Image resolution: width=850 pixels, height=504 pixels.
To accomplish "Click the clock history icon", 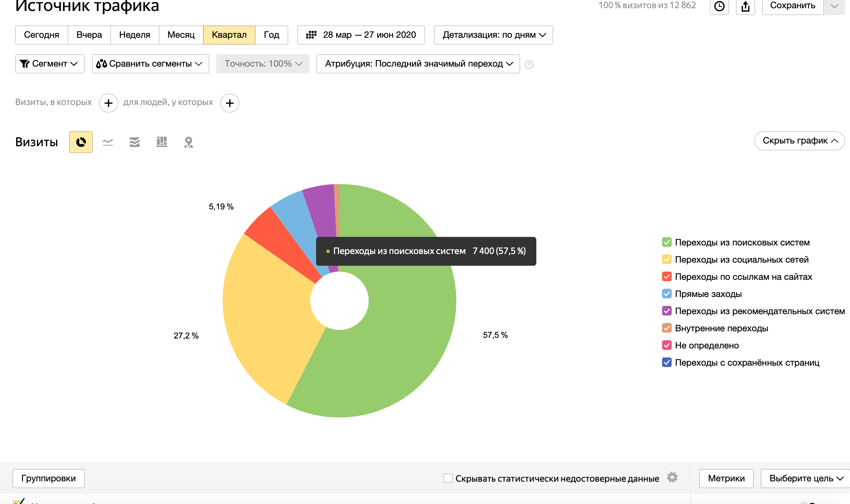I will (x=719, y=6).
